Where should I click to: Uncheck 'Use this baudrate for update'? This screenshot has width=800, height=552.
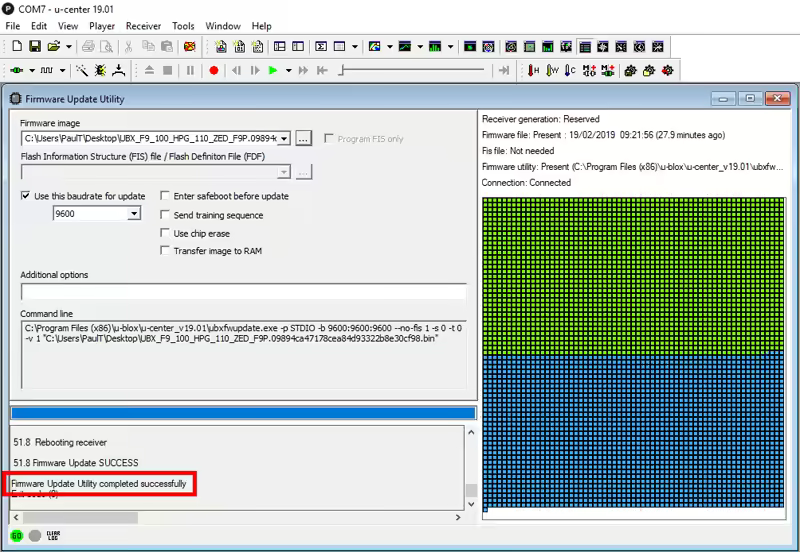pos(26,196)
